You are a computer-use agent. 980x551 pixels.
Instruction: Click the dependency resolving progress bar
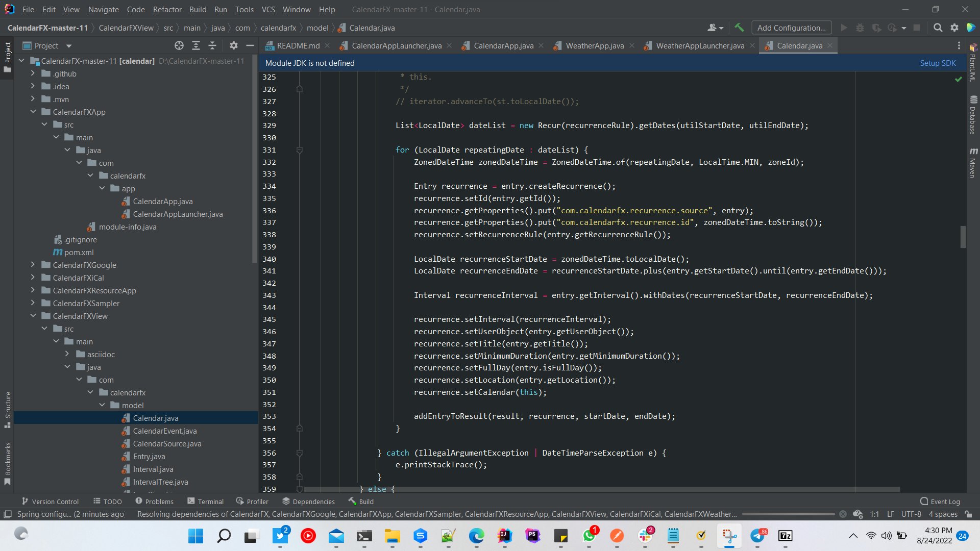(789, 514)
